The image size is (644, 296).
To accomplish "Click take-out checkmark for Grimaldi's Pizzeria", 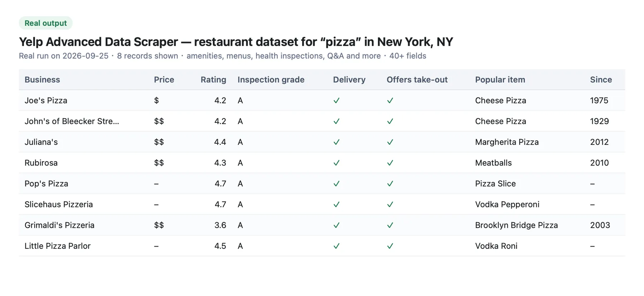I will (390, 225).
